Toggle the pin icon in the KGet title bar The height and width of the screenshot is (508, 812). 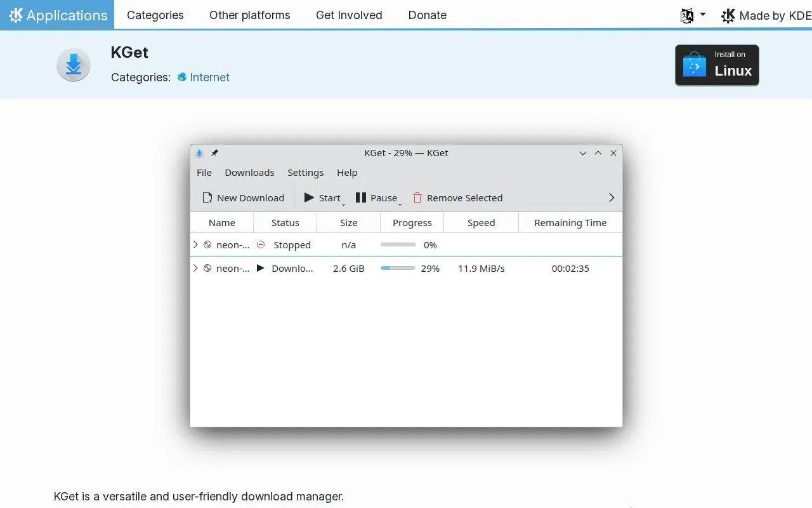click(214, 153)
